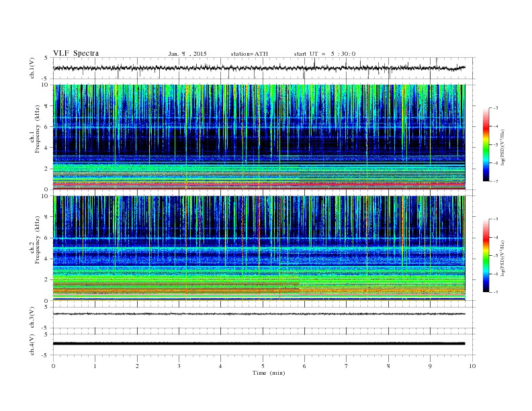Select the "start UT = 5:30:0" header text

[324, 54]
